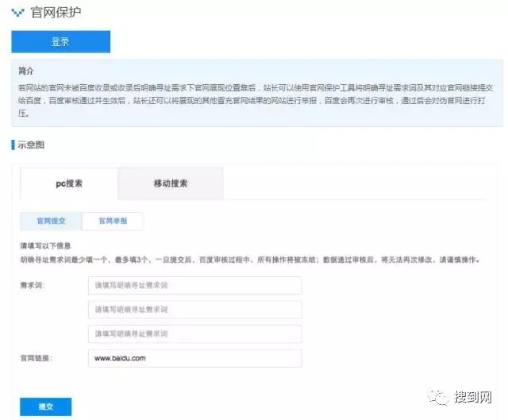Image resolution: width=508 pixels, height=420 pixels.
Task: Click the 官网链接 label
Action: 37,358
